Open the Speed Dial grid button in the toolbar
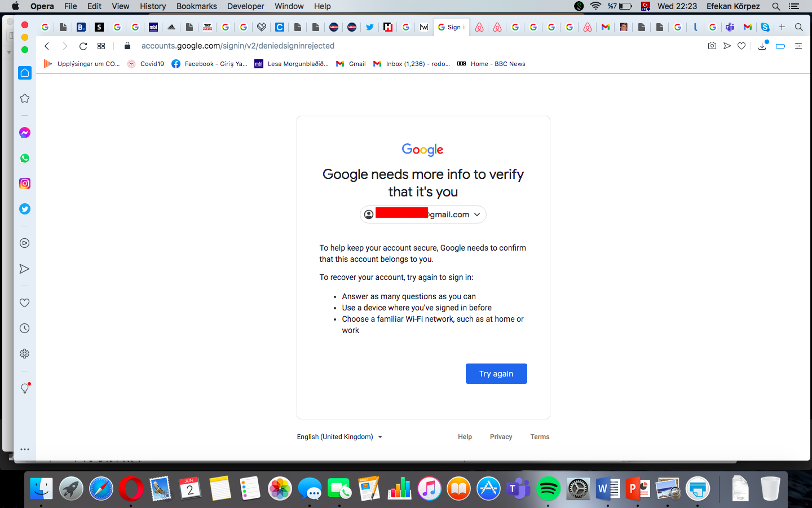This screenshot has height=508, width=812. (x=101, y=46)
